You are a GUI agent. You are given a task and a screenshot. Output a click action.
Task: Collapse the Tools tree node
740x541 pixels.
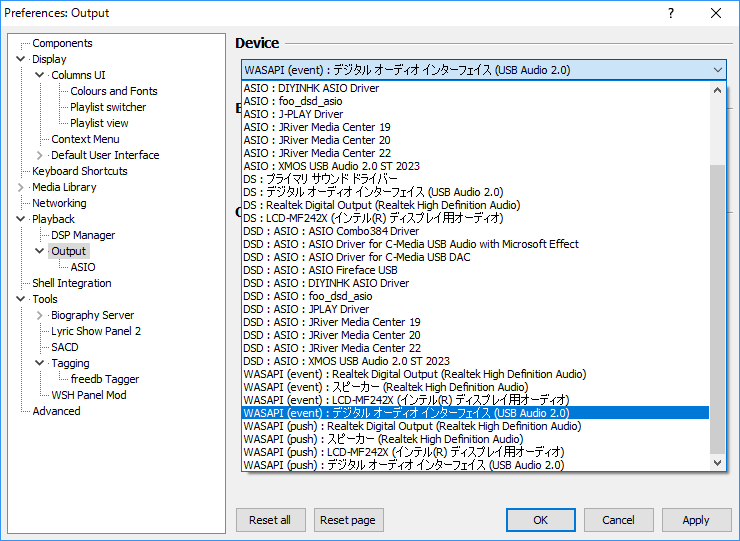point(20,299)
